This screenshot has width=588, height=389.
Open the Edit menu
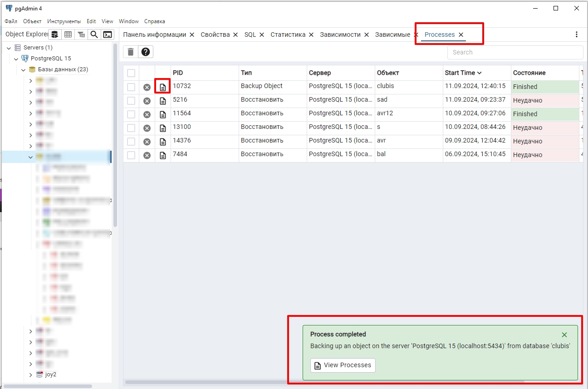(91, 21)
